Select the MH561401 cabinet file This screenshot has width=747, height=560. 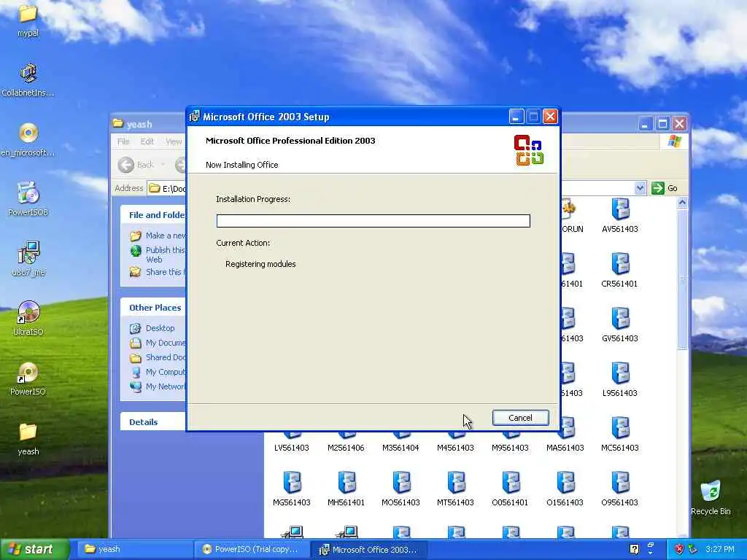346,489
